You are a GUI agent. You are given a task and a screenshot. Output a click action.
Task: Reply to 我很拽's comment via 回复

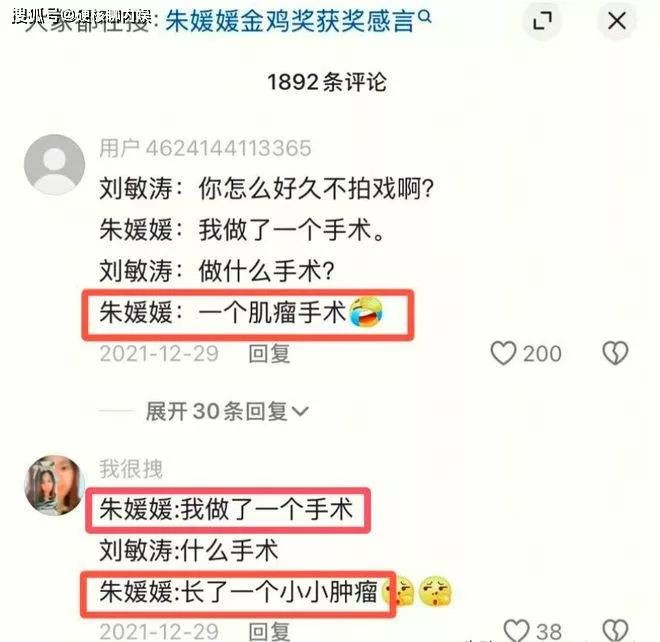coord(269,631)
